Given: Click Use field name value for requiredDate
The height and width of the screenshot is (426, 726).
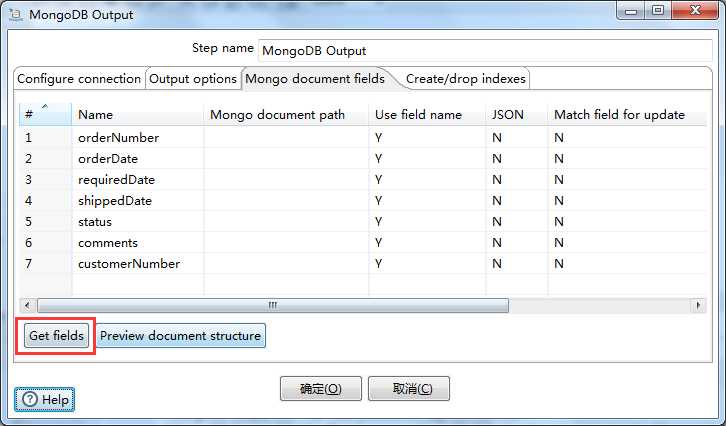Looking at the screenshot, I should tap(427, 180).
